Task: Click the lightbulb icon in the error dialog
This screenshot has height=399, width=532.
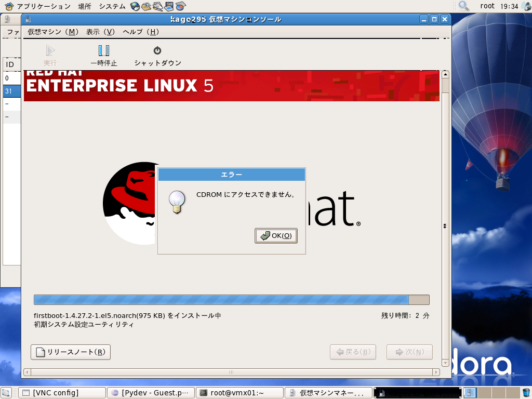Action: click(x=177, y=202)
